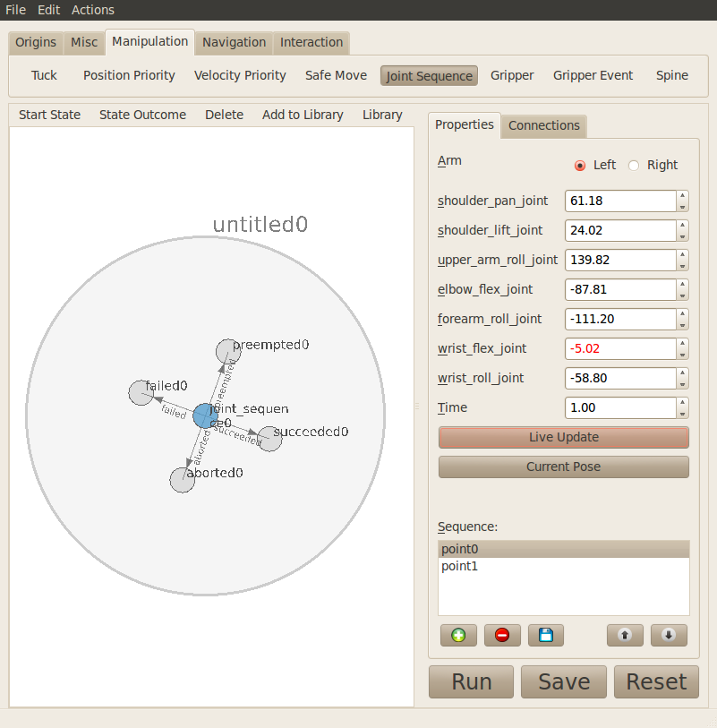717x728 pixels.
Task: Toggle the Live Update button
Action: click(563, 437)
